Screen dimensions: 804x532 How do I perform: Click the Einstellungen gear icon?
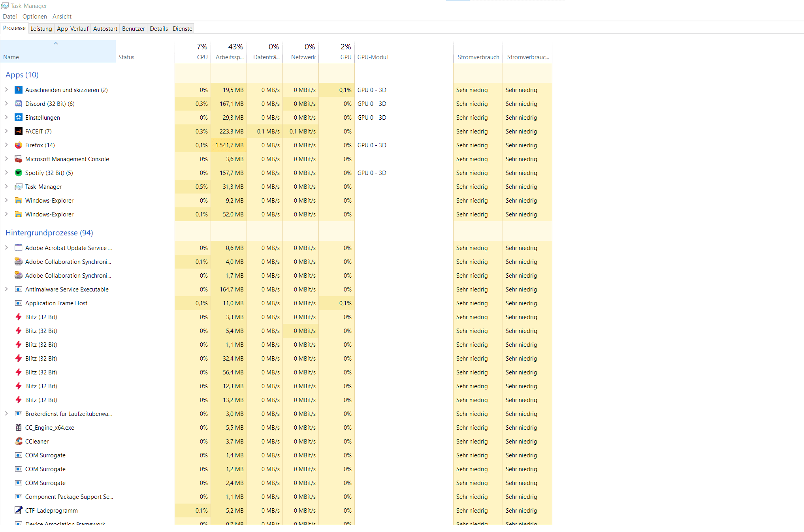(19, 117)
